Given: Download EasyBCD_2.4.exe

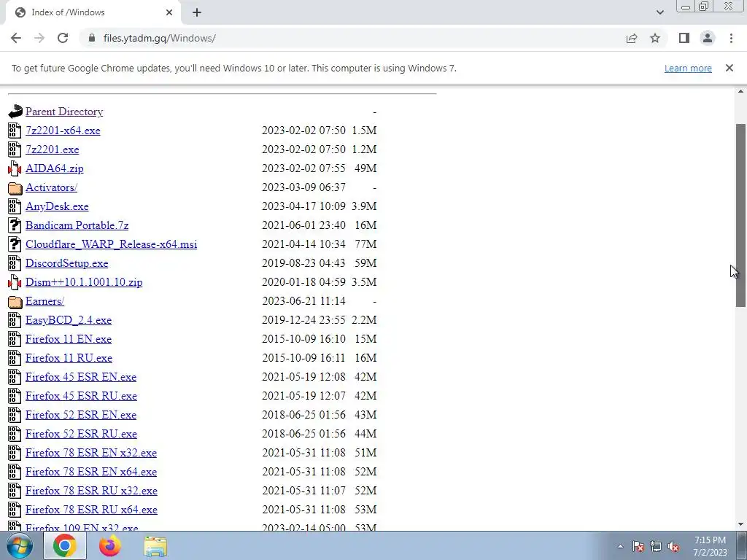Looking at the screenshot, I should 69,320.
